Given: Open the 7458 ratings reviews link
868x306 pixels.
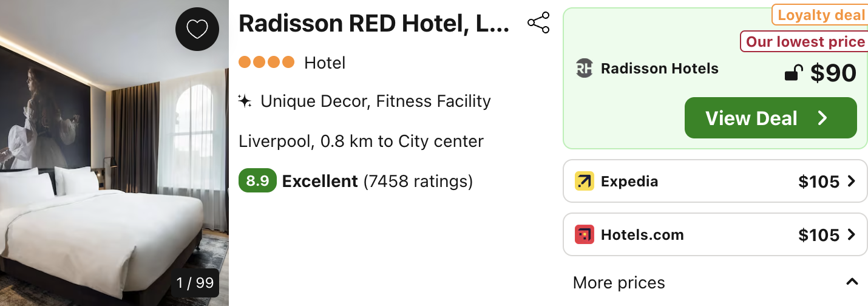Looking at the screenshot, I should pos(418,181).
